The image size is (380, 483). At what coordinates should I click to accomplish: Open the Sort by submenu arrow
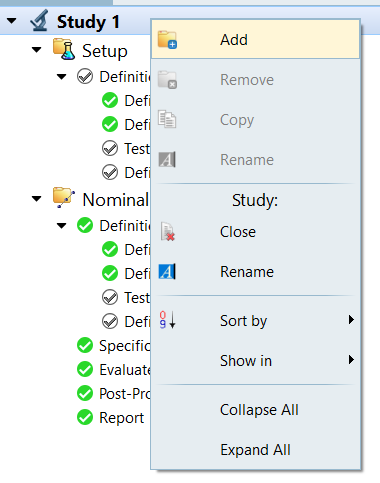coord(351,320)
